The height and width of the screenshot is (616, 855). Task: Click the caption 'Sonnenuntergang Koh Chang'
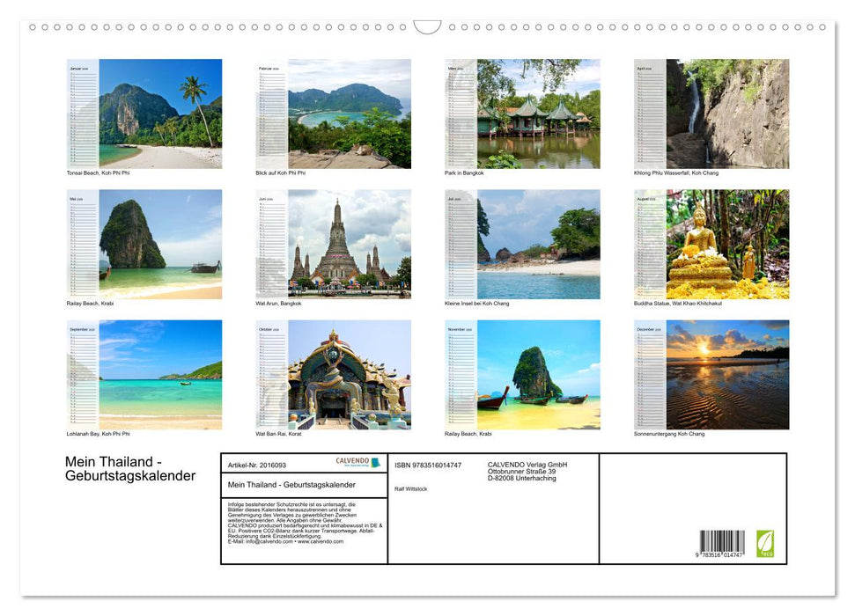click(669, 434)
